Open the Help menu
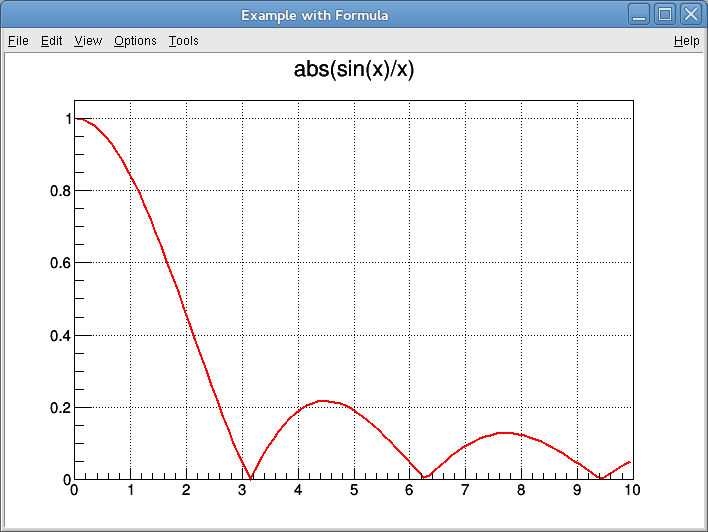This screenshot has height=532, width=708. (686, 41)
